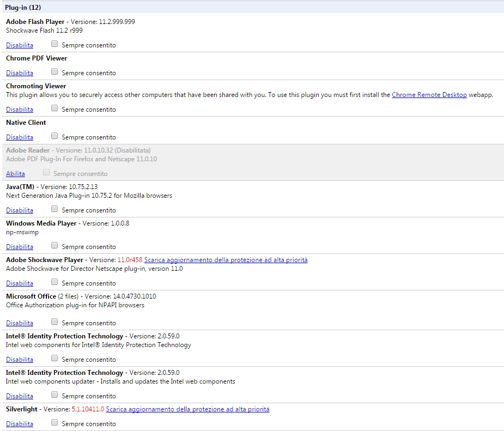Disable the Chromoting Viewer plug-in
This screenshot has width=504, height=431.
(19, 110)
